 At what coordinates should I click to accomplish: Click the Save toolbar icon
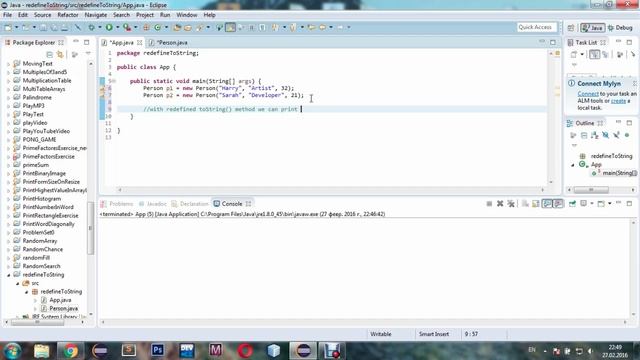point(43,27)
